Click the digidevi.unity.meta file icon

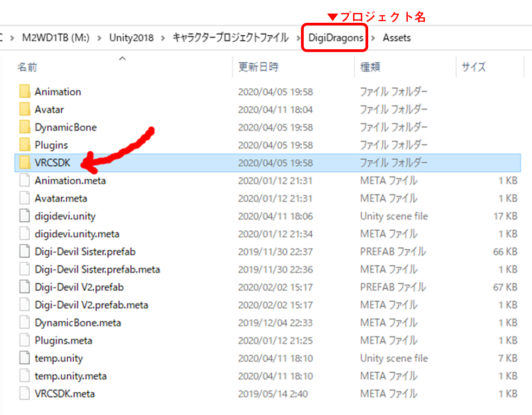point(24,234)
